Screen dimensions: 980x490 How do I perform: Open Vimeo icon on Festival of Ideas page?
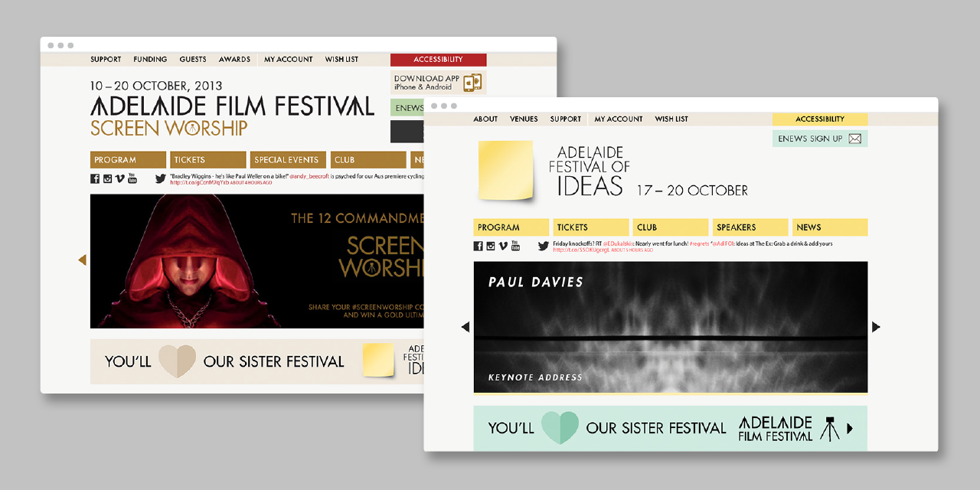click(x=503, y=246)
